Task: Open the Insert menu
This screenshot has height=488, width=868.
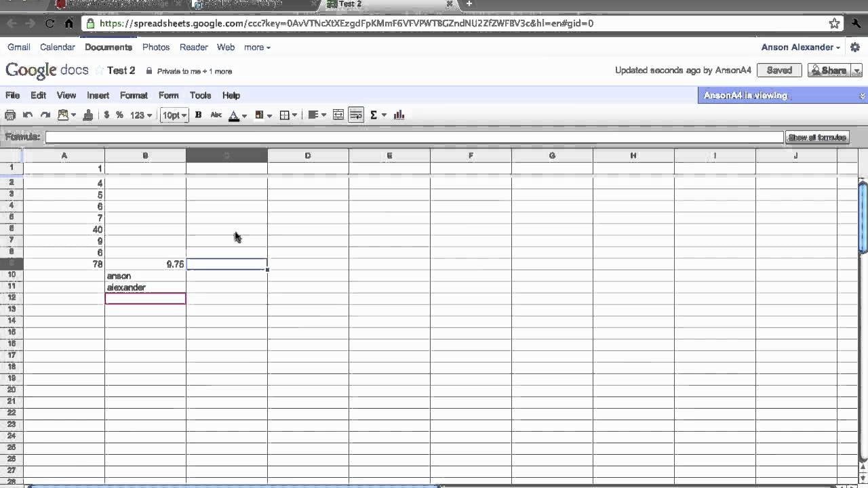Action: tap(98, 96)
